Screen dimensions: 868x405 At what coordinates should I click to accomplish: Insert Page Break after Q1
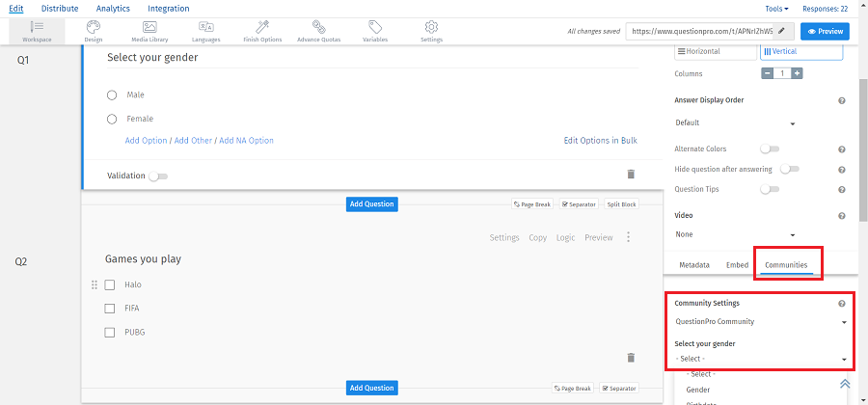tap(532, 204)
